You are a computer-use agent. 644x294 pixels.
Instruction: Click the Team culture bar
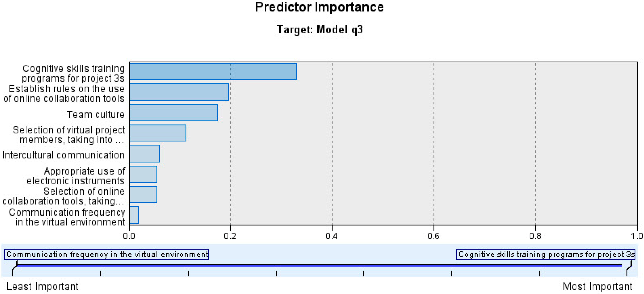coord(174,113)
